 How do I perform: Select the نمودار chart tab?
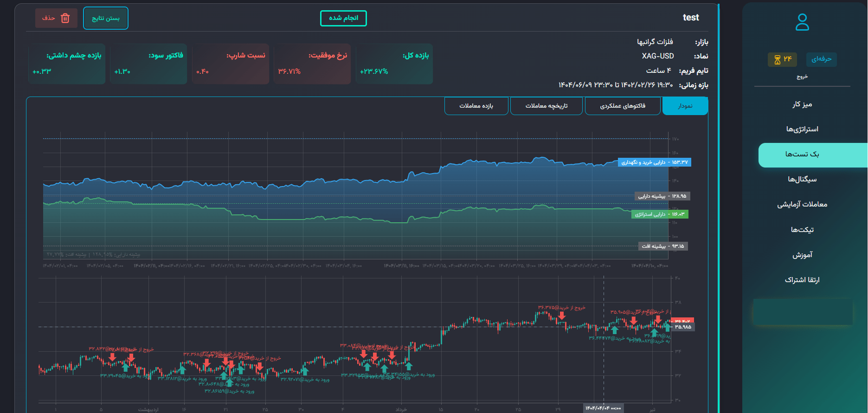[x=685, y=106]
